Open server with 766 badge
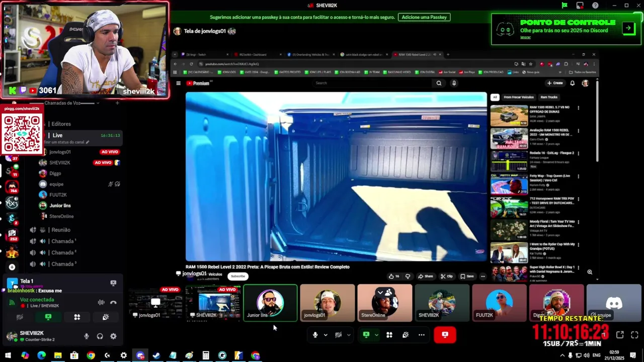 (12, 187)
